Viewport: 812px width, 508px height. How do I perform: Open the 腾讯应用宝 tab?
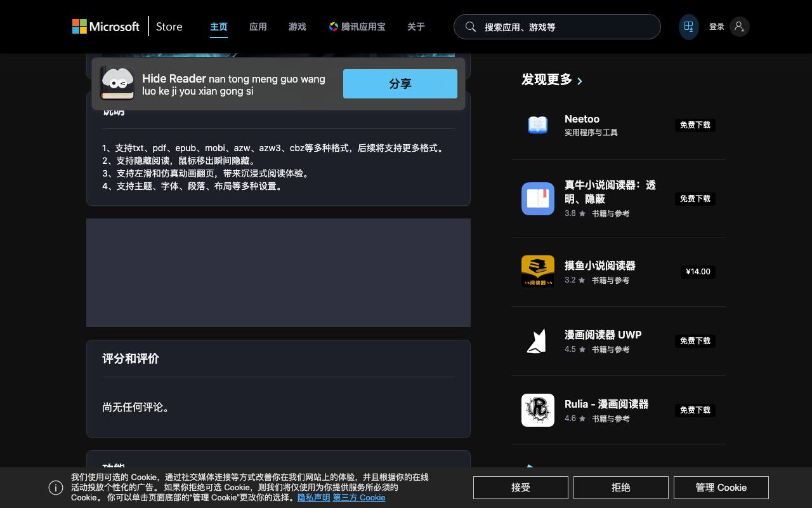357,27
